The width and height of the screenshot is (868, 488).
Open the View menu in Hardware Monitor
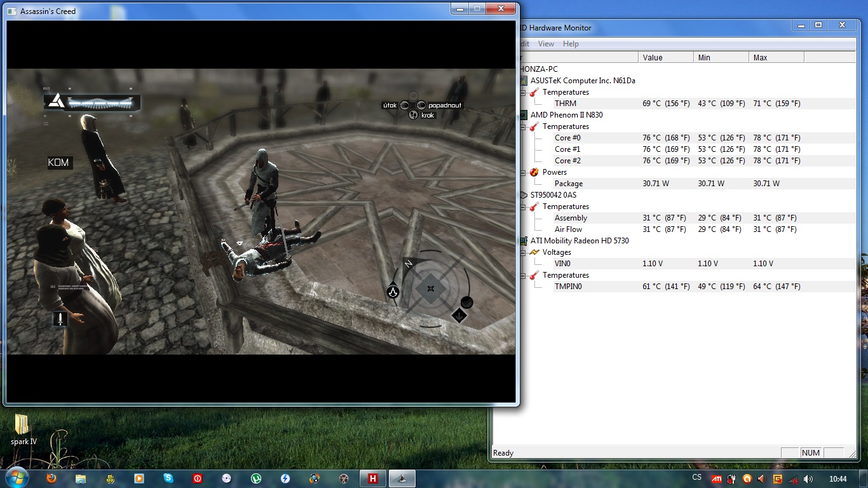pos(546,44)
